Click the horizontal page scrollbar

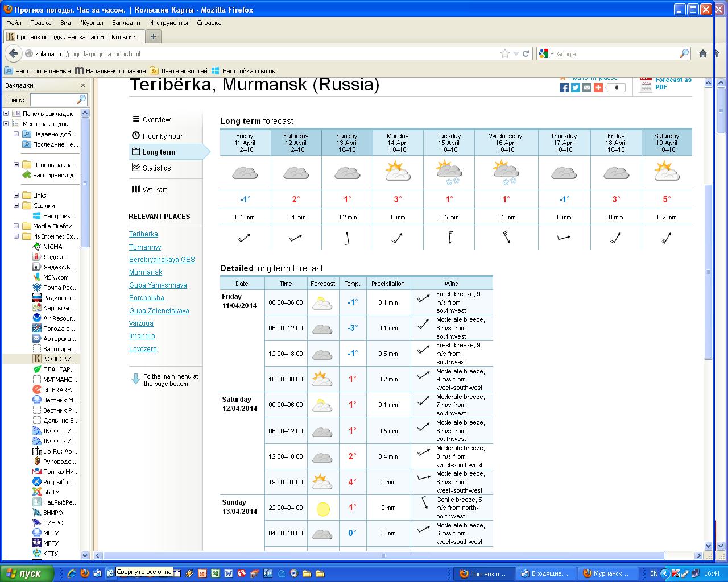pyautogui.click(x=383, y=555)
